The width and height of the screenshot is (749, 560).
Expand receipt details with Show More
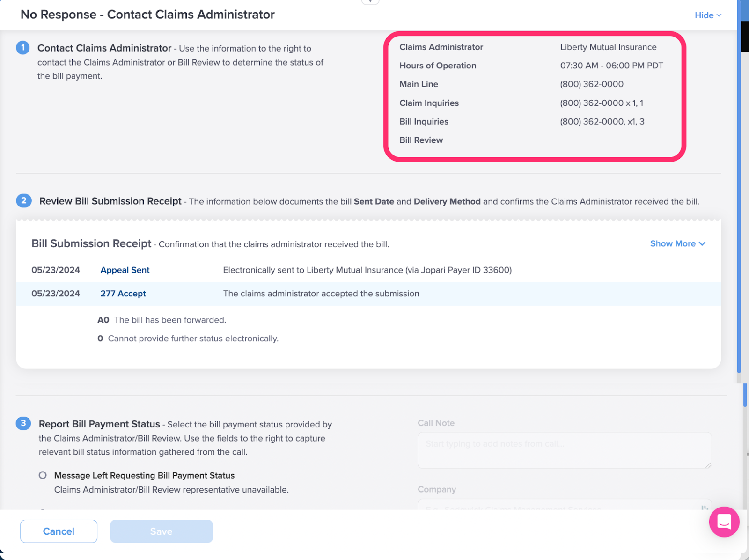(x=677, y=243)
